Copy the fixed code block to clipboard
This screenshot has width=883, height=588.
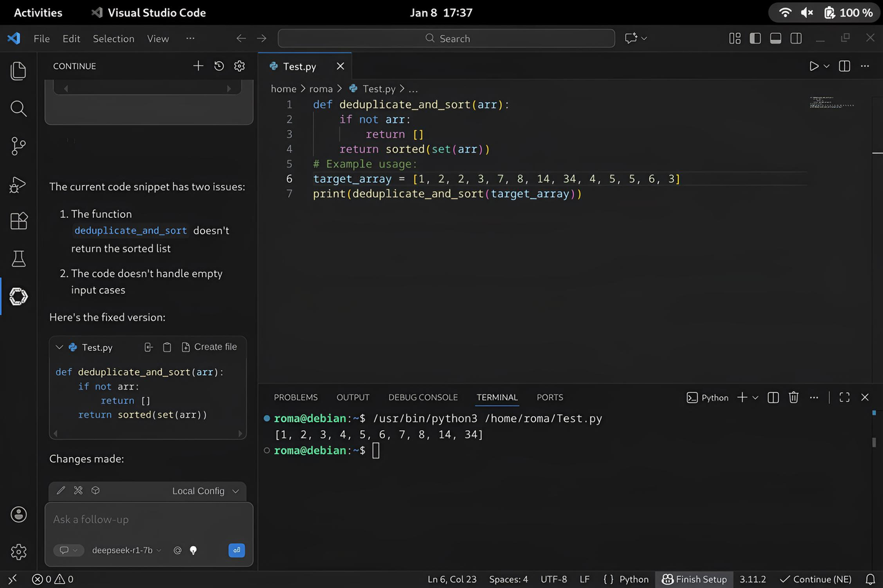(x=167, y=347)
